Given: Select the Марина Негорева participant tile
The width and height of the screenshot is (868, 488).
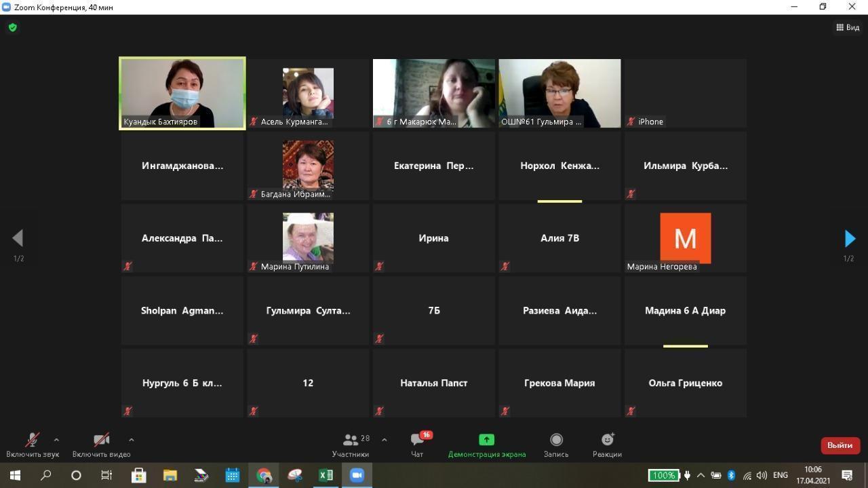Looking at the screenshot, I should click(685, 238).
